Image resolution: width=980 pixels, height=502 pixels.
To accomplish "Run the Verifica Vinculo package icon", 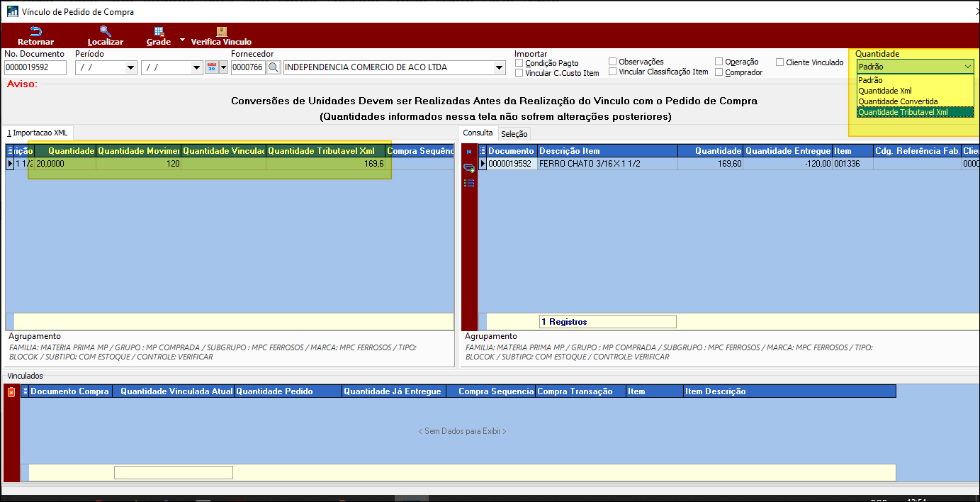I will click(221, 31).
